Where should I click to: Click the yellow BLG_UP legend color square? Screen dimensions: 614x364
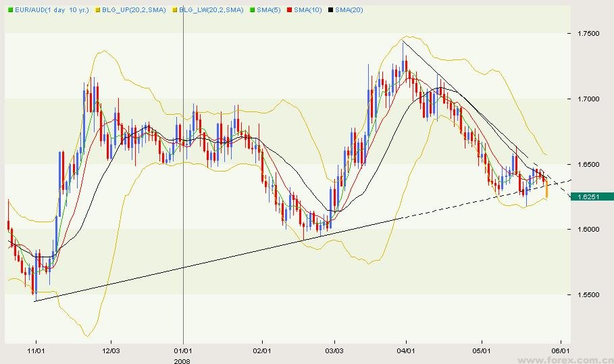click(x=99, y=10)
